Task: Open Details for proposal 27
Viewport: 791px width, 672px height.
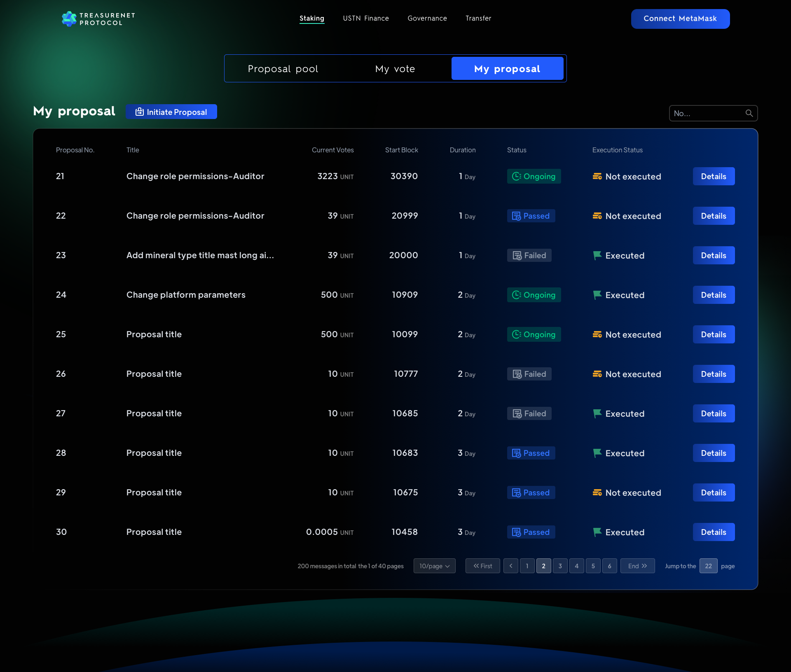Action: 714,413
